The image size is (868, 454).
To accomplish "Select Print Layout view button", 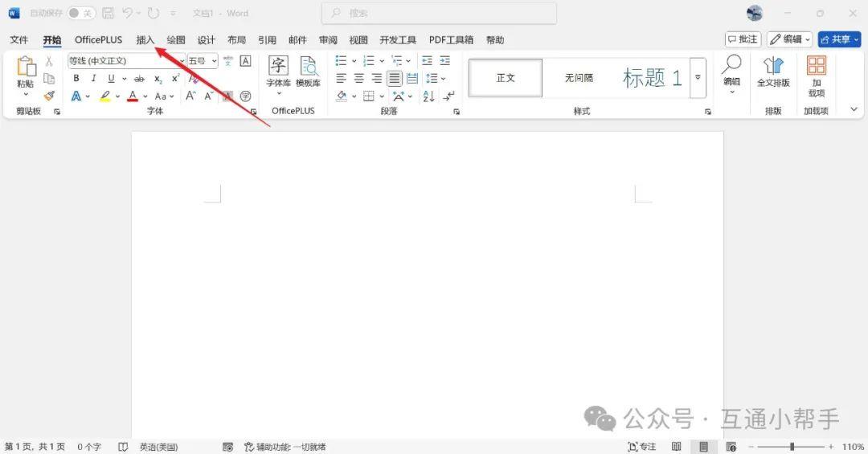I will pos(703,446).
